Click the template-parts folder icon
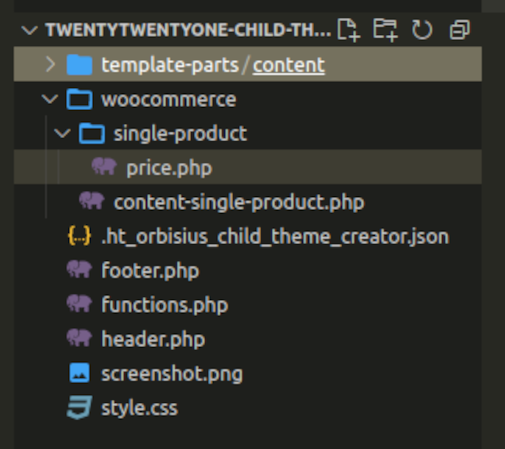The height and width of the screenshot is (449, 505). tap(79, 65)
